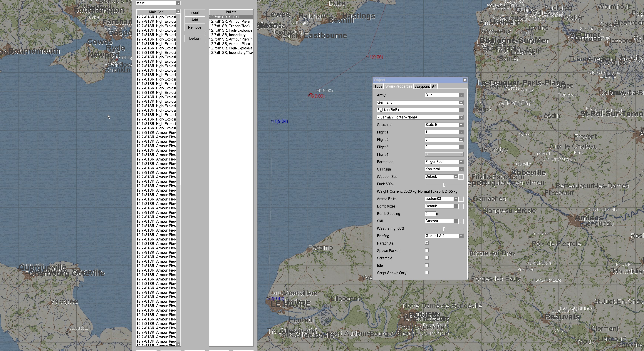The height and width of the screenshot is (351, 644).
Task: Enable the Scramble checkbox
Action: pos(427,258)
